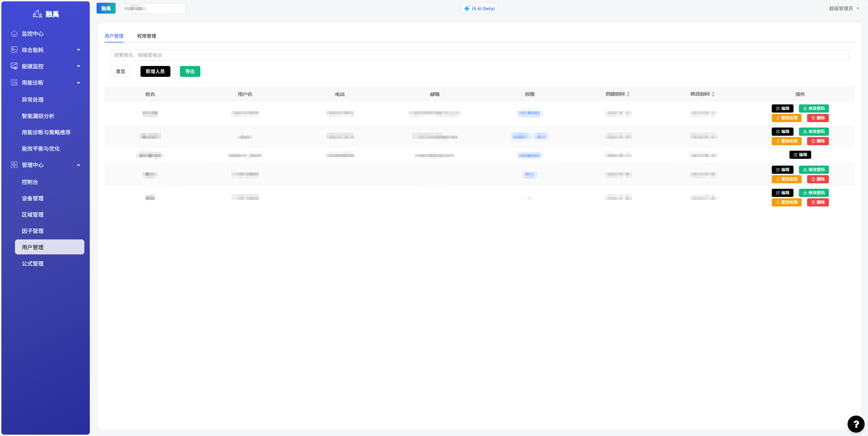868x436 pixels.
Task: Sort by 修改时间 column arrows
Action: [713, 94]
